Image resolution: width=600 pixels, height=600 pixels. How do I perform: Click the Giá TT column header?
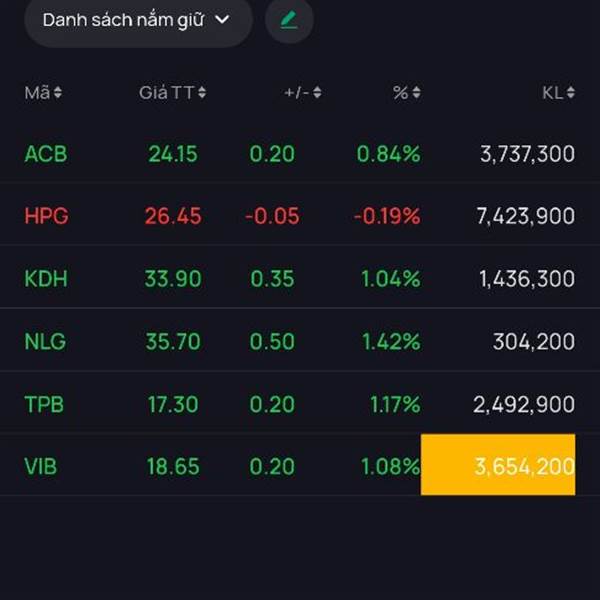pos(166,93)
